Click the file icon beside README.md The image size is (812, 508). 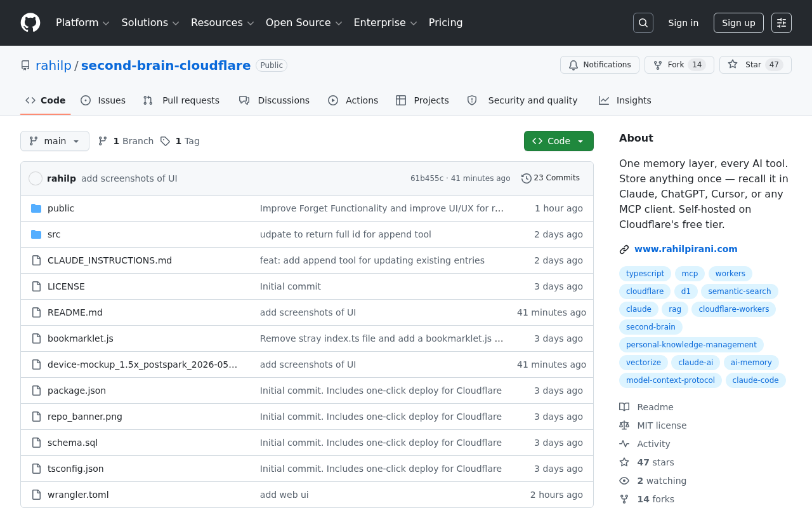[x=36, y=312]
